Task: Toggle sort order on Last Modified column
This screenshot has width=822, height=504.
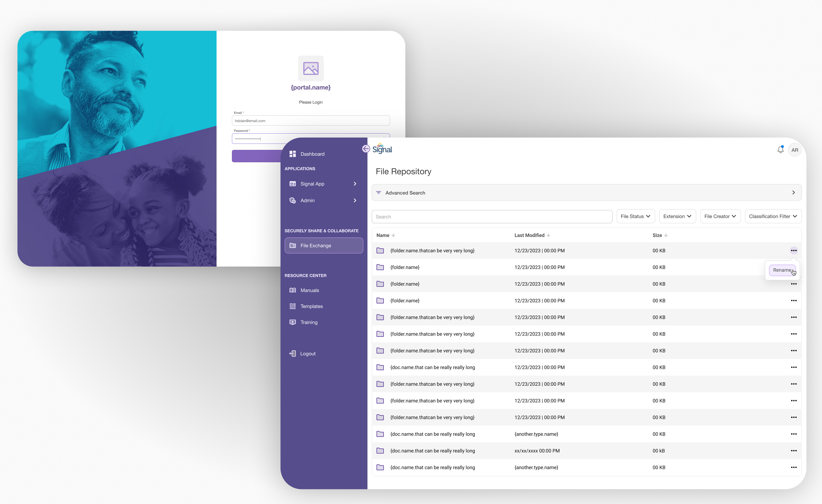Action: point(549,235)
